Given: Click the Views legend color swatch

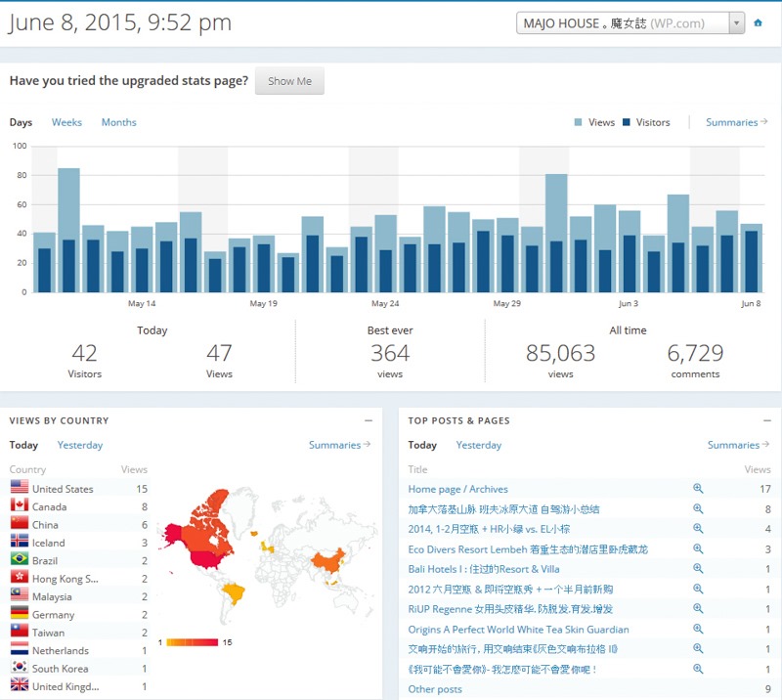Looking at the screenshot, I should click(x=579, y=123).
